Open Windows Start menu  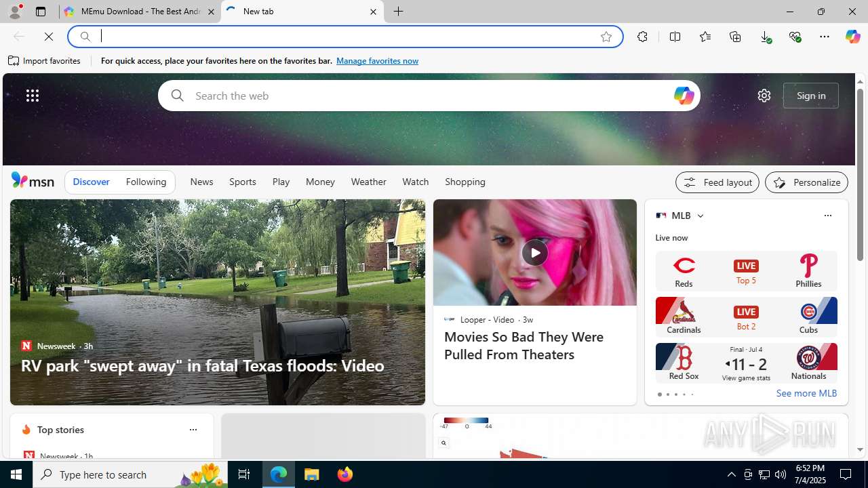[16, 474]
